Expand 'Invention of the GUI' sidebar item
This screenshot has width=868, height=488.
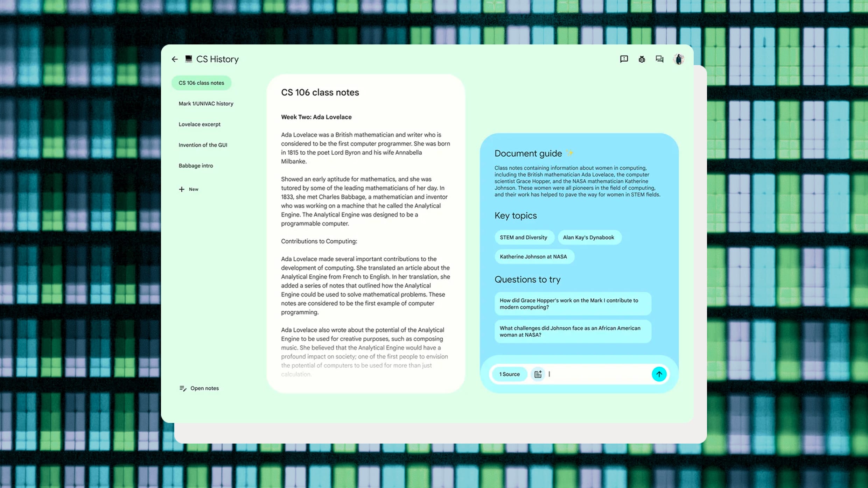pos(203,144)
